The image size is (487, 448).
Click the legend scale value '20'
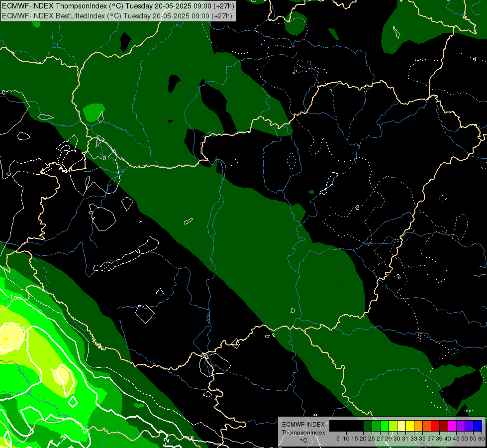pyautogui.click(x=363, y=439)
